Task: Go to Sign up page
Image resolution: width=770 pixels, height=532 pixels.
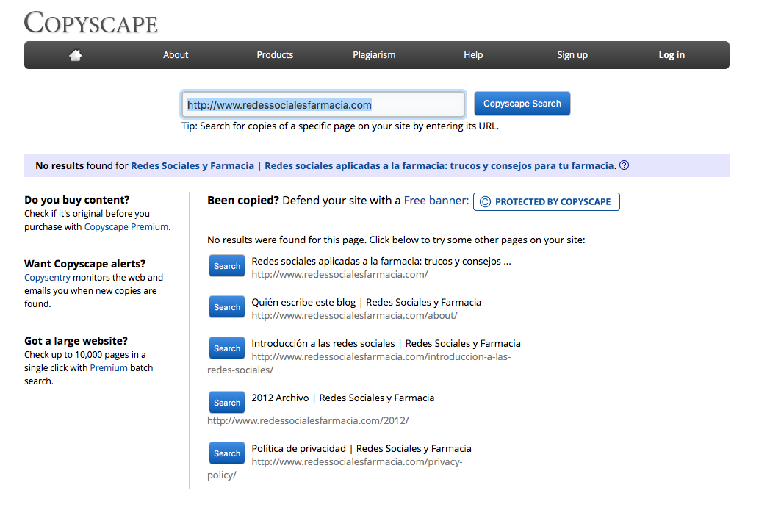Action: tap(572, 55)
